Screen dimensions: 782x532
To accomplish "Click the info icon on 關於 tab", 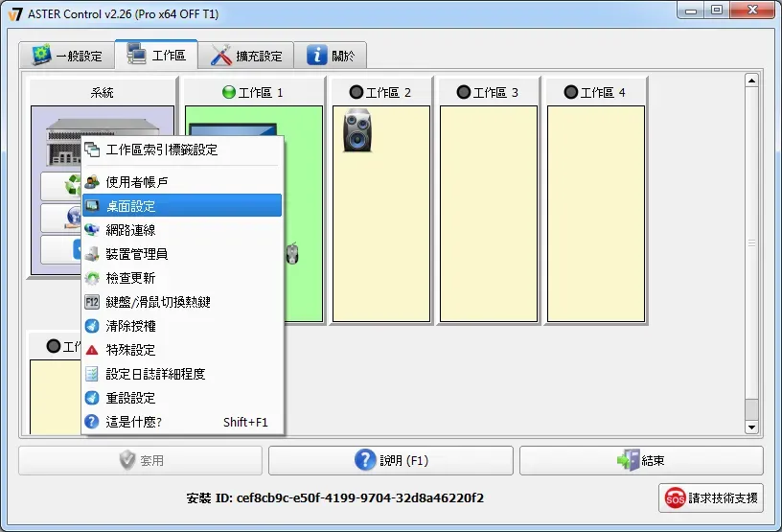I will 316,55.
